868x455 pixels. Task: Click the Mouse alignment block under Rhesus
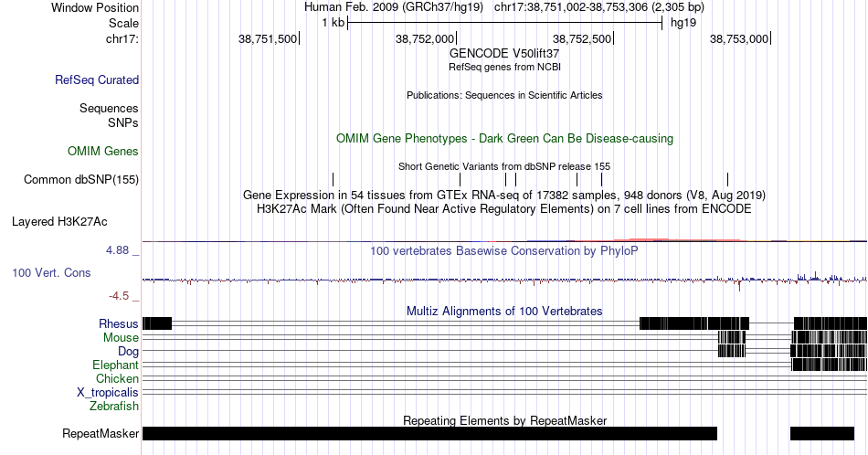(732, 337)
